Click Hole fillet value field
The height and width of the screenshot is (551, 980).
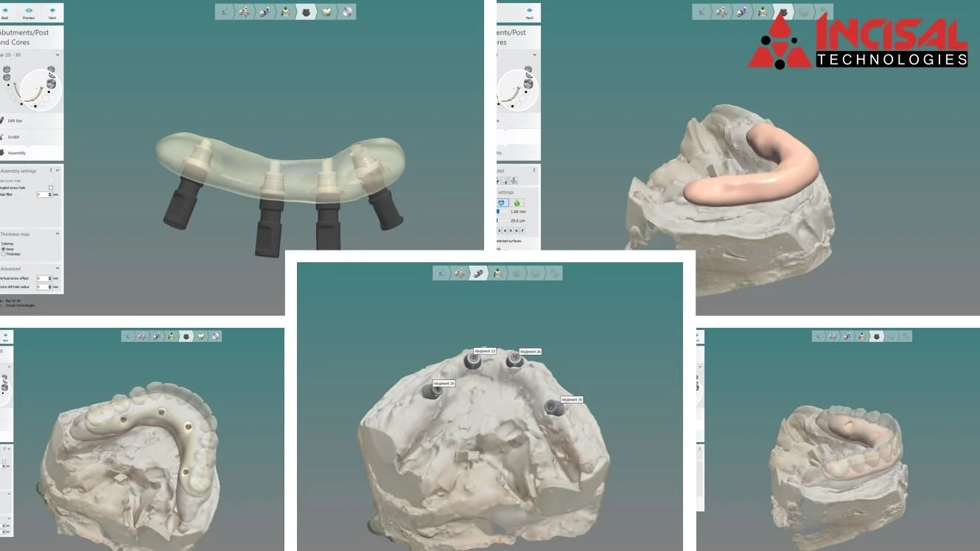coord(42,194)
